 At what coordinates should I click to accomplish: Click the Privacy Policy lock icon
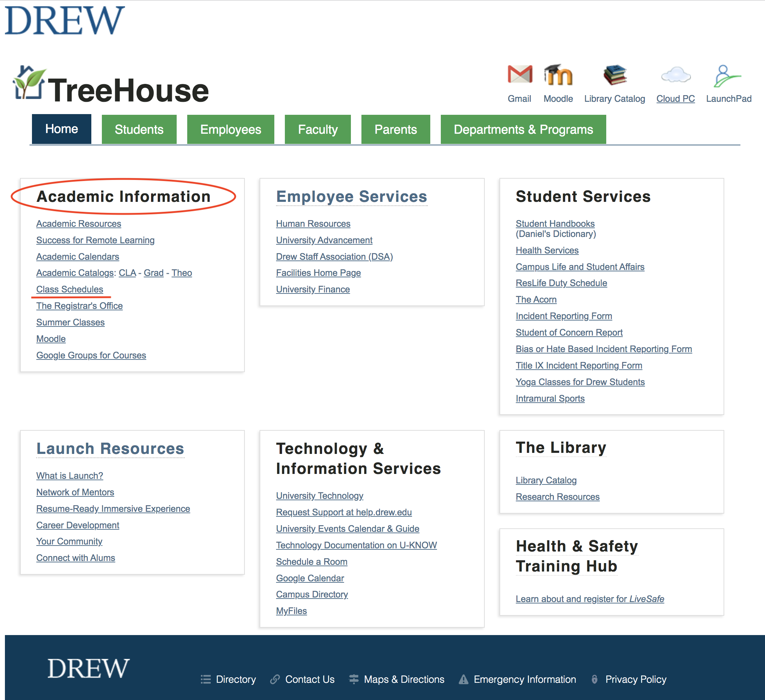pyautogui.click(x=595, y=679)
